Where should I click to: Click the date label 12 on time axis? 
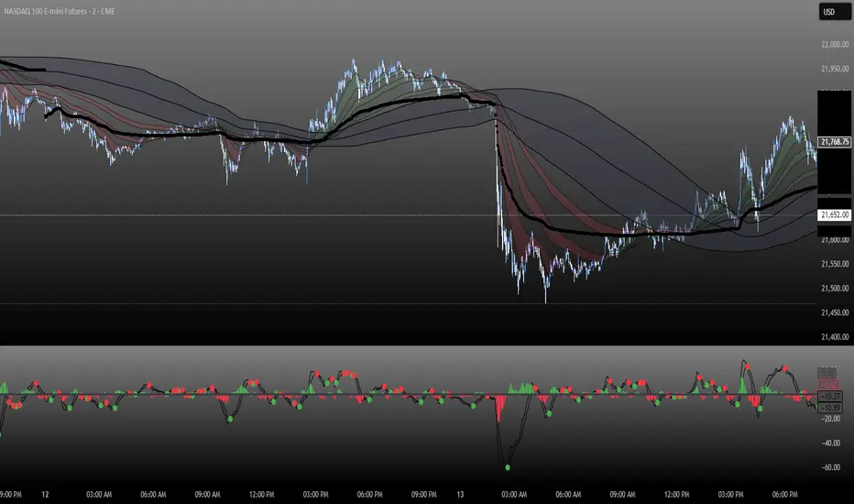(x=45, y=495)
